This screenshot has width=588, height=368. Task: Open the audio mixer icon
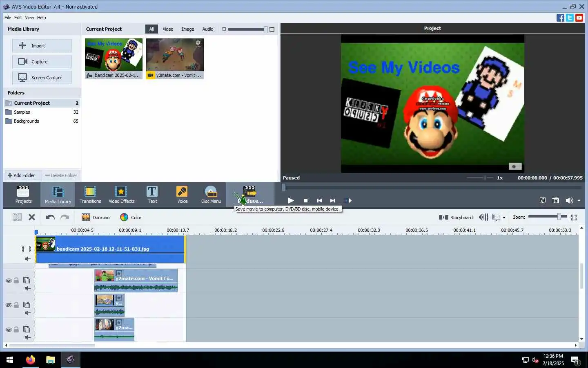tap(483, 217)
